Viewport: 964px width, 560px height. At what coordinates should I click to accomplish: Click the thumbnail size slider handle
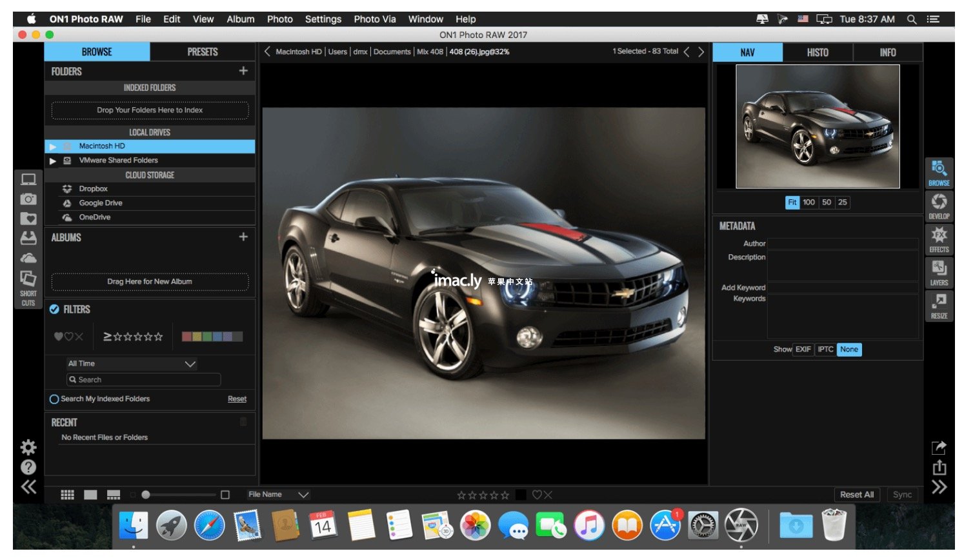(146, 495)
